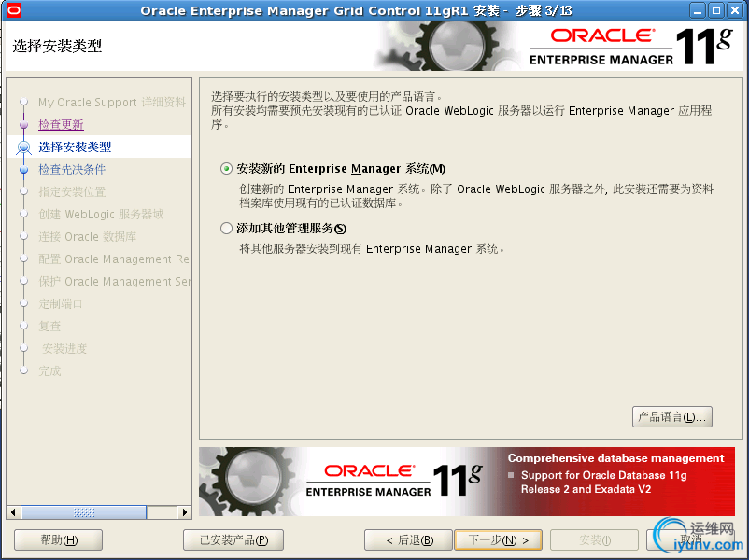Click the 创建 WebLogic 服务器域 step
The width and height of the screenshot is (749, 560).
[x=101, y=215]
